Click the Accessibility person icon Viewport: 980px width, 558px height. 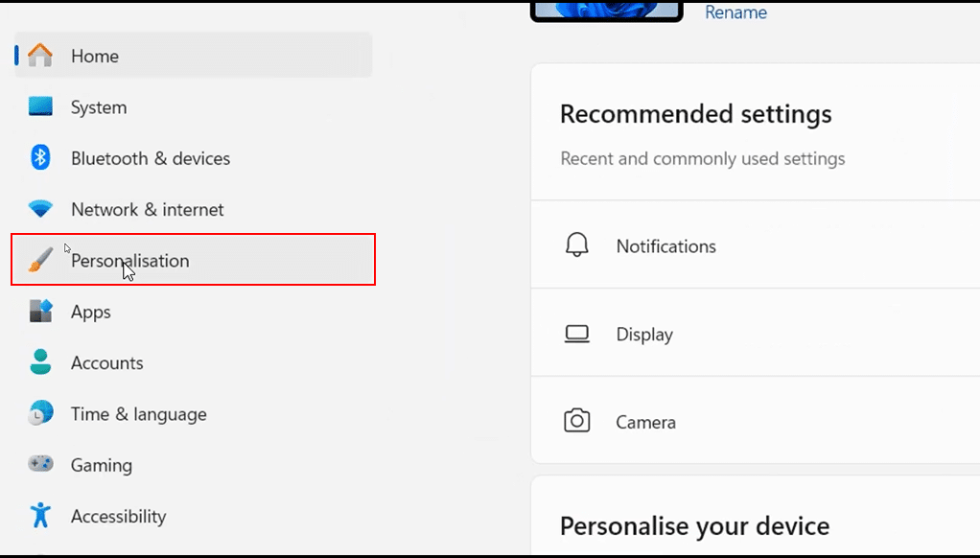[x=40, y=515]
